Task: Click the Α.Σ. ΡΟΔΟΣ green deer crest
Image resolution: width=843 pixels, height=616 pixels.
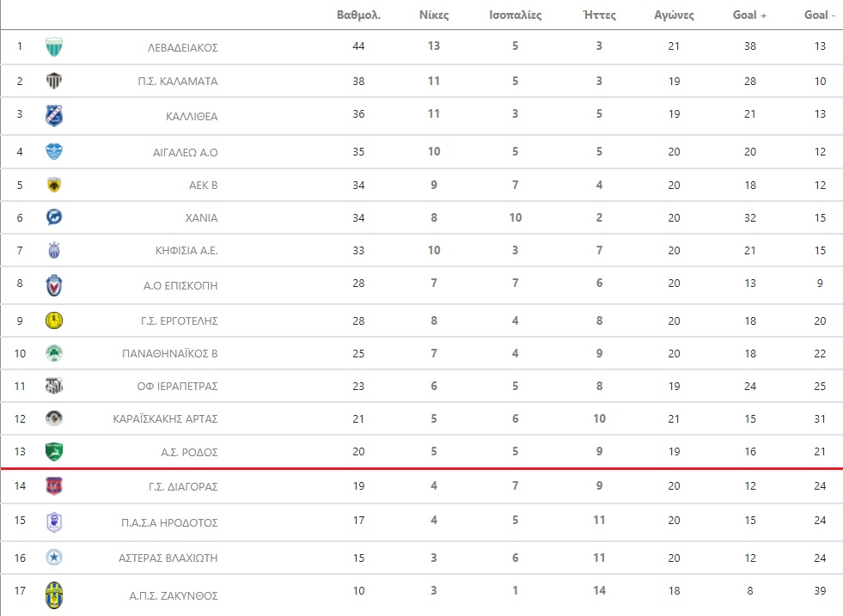Action: pos(54,452)
